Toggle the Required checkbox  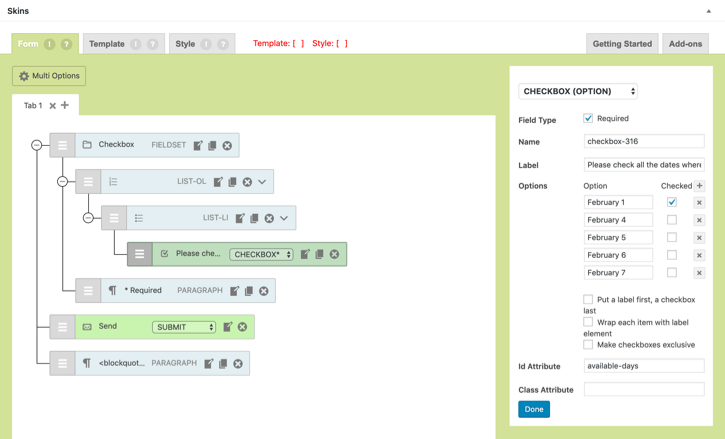coord(588,118)
